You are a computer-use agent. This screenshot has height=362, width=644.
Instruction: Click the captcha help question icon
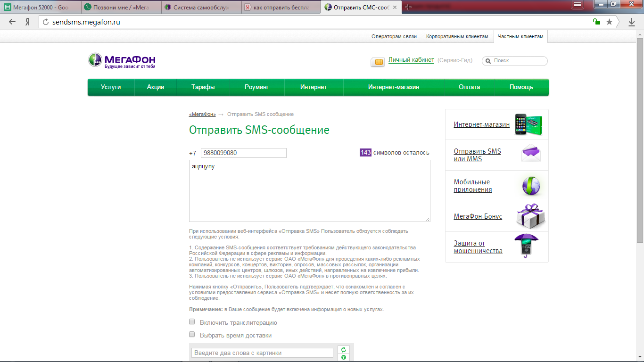[344, 357]
